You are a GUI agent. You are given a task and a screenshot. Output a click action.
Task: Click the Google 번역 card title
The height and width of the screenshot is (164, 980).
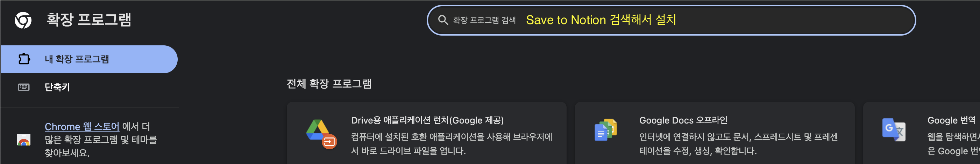pyautogui.click(x=952, y=120)
